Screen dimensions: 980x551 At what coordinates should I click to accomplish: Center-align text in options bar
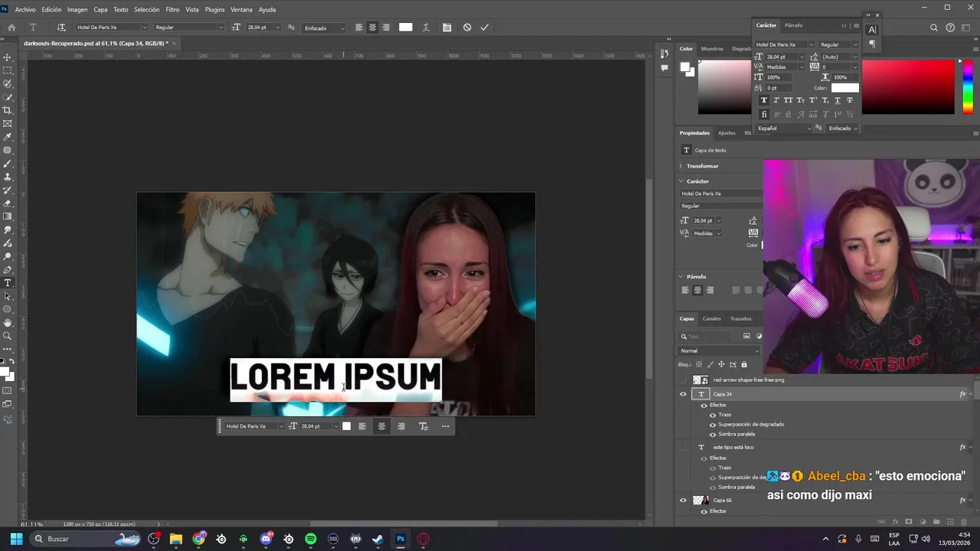coord(372,28)
